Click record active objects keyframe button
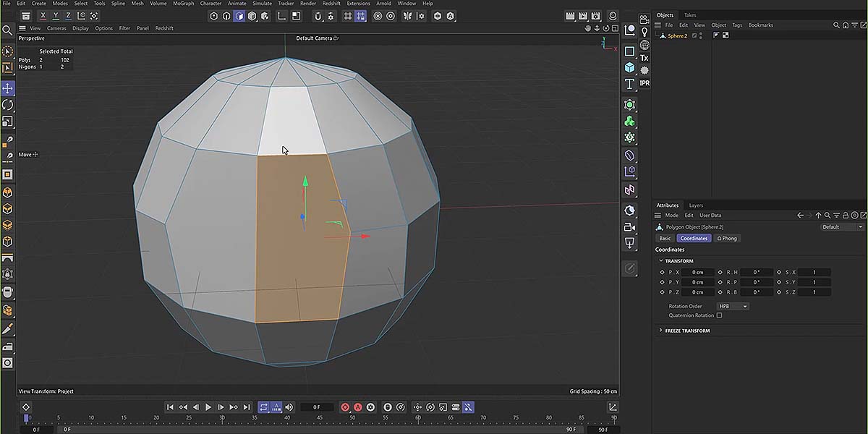The height and width of the screenshot is (434, 868). pos(344,407)
